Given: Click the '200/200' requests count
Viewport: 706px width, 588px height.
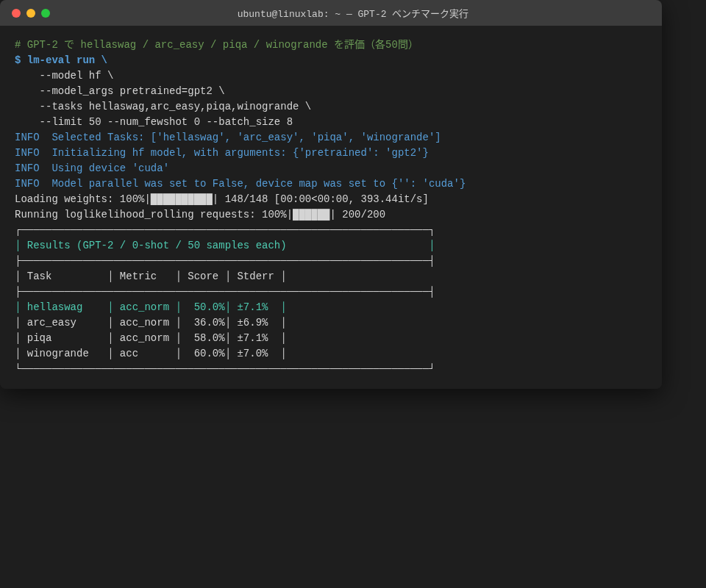Looking at the screenshot, I should tap(363, 215).
